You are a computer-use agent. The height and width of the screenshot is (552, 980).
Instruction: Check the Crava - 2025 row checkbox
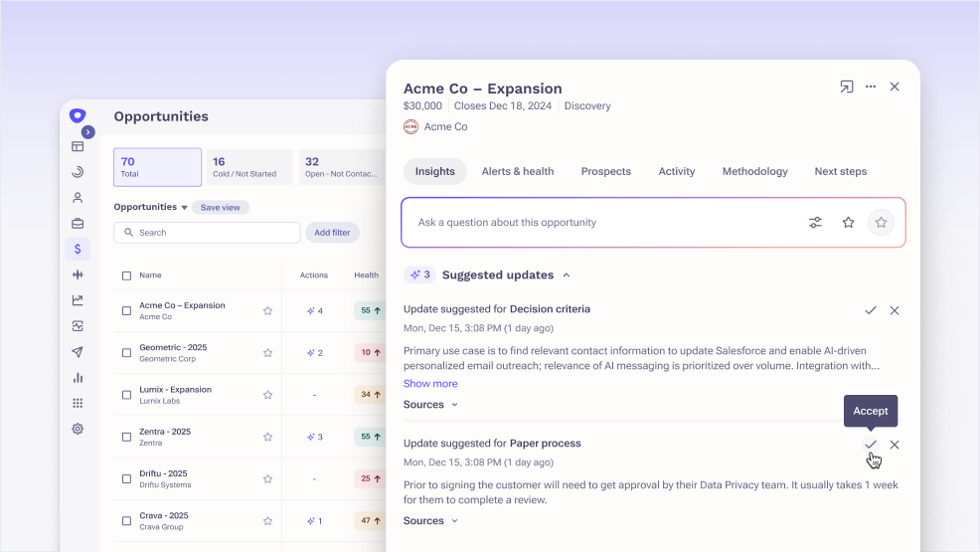click(126, 521)
